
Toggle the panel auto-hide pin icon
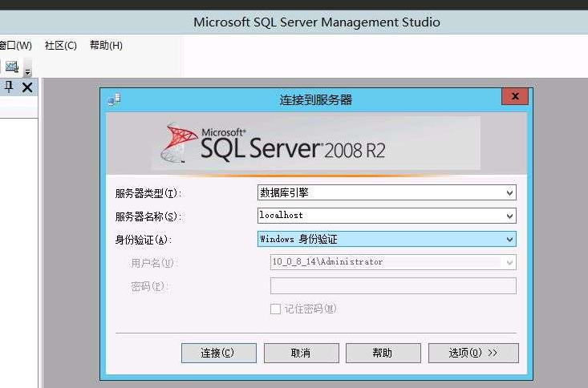(x=9, y=87)
